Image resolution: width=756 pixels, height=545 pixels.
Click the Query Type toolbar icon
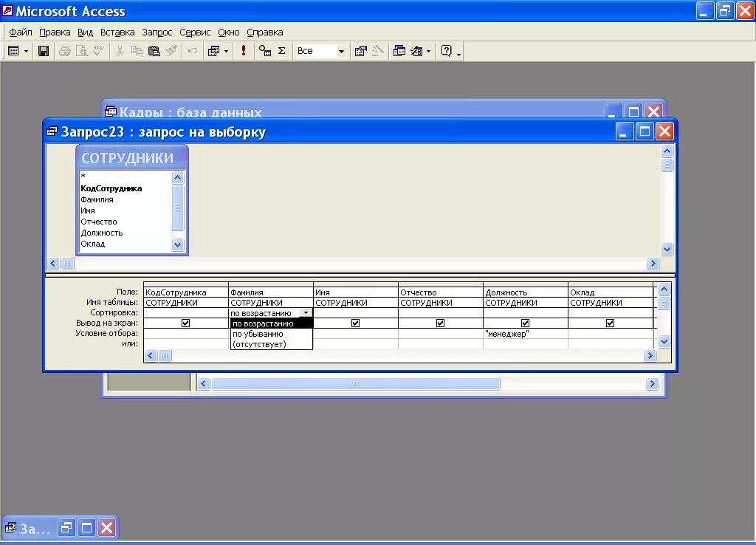(x=213, y=51)
